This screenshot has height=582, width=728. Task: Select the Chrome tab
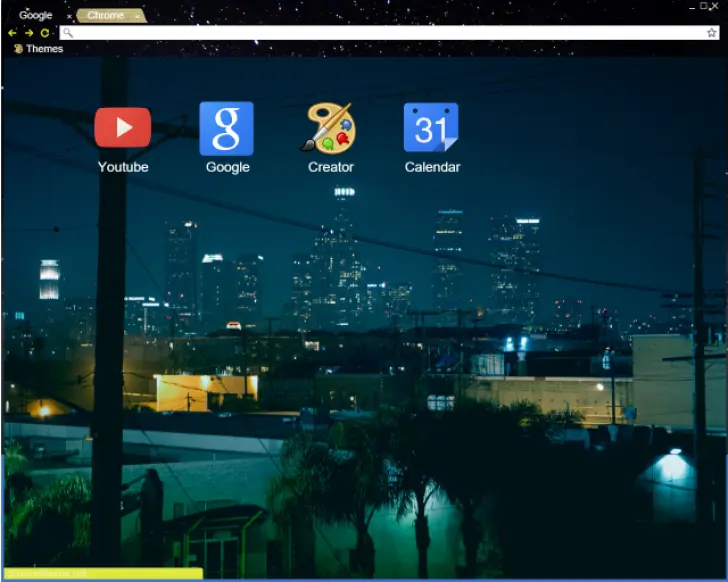105,15
